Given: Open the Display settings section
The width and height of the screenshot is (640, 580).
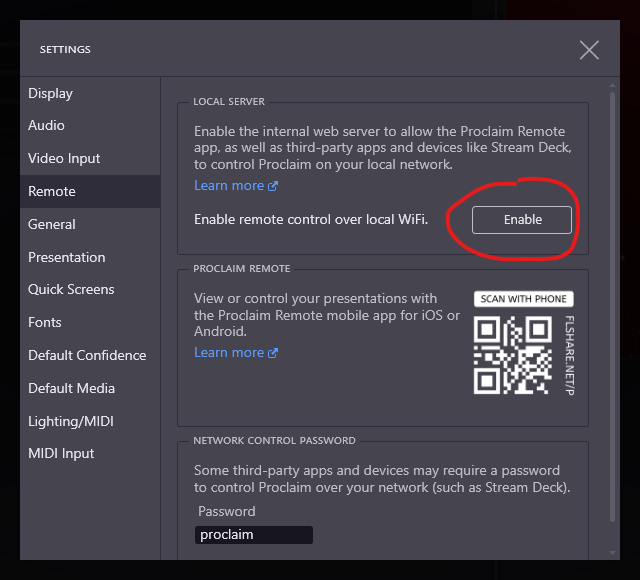Looking at the screenshot, I should coord(50,93).
